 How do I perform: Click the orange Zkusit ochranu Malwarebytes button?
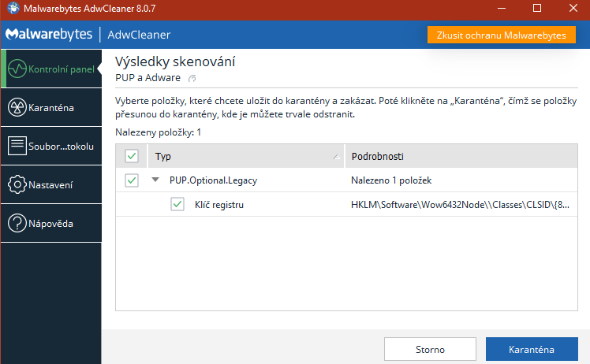(502, 35)
